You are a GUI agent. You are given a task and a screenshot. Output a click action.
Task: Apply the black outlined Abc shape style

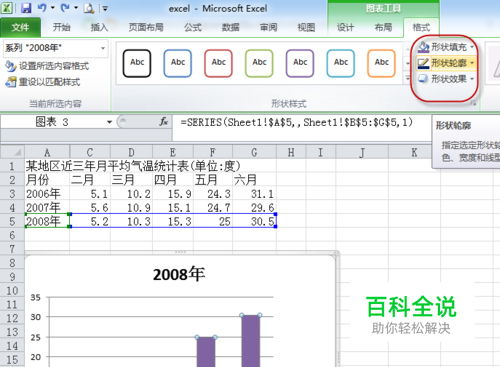point(137,63)
